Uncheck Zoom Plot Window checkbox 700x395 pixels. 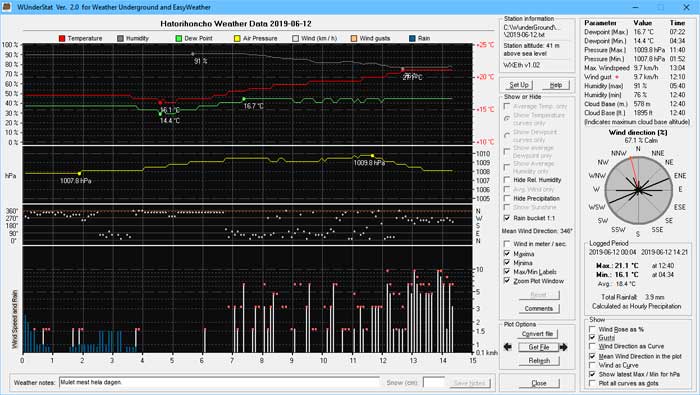coord(507,281)
